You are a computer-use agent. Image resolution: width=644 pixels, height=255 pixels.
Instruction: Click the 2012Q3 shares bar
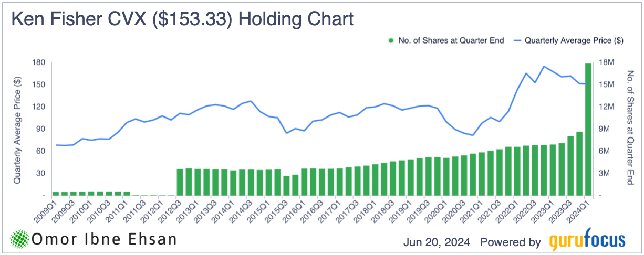tap(180, 182)
